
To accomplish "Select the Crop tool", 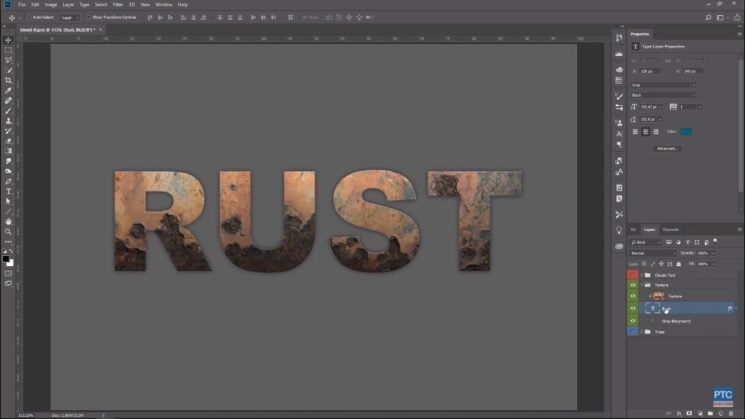I will (x=8, y=79).
